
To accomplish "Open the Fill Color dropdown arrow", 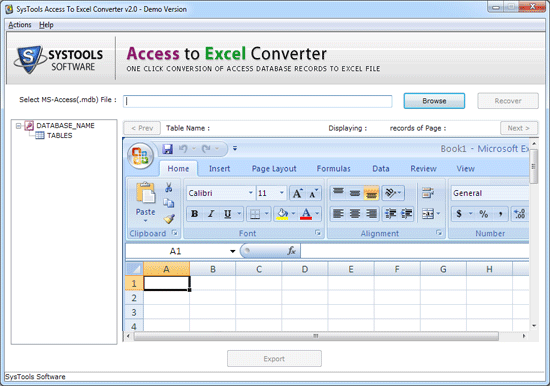I will [x=293, y=214].
